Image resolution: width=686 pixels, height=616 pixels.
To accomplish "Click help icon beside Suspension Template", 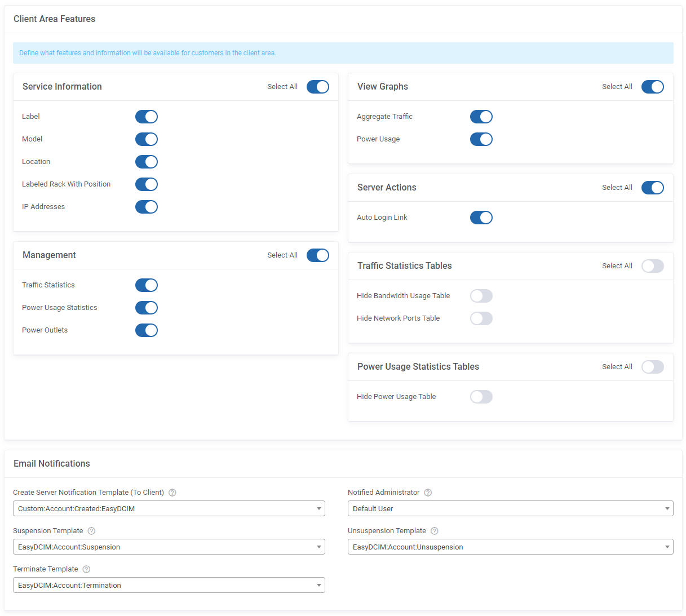I will [91, 531].
